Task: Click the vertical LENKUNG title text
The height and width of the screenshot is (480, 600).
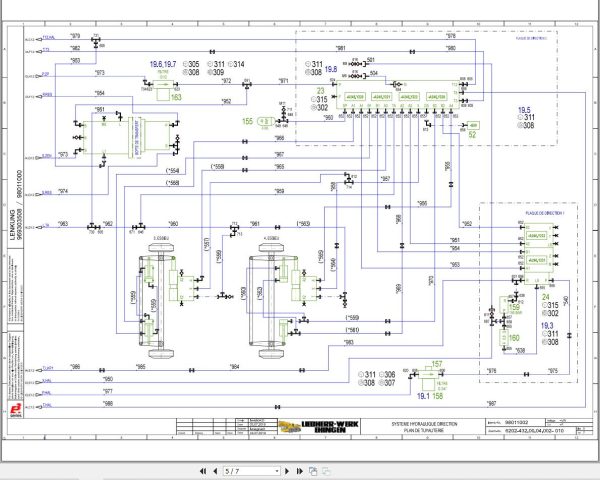Action: [13, 224]
